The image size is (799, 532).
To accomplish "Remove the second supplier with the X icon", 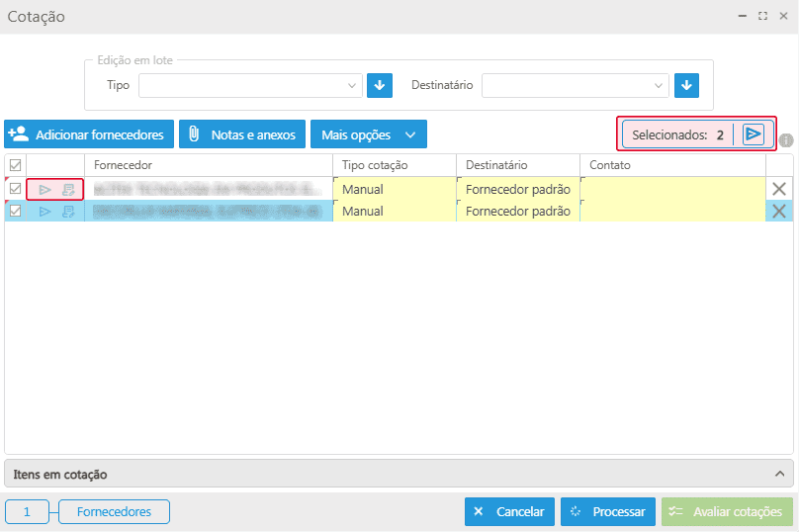I will pos(779,211).
